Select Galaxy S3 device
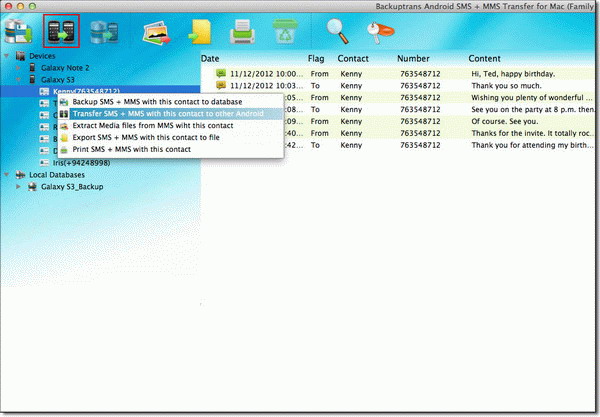 (58, 80)
